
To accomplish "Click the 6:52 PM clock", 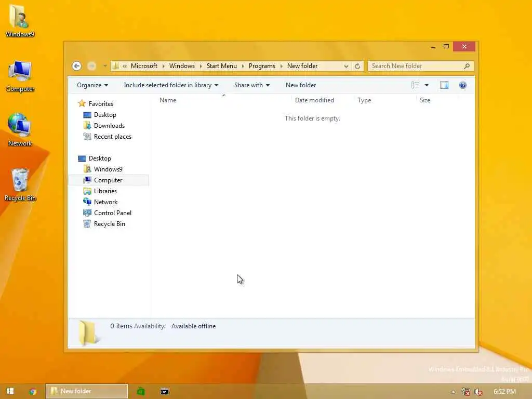I will [504, 392].
